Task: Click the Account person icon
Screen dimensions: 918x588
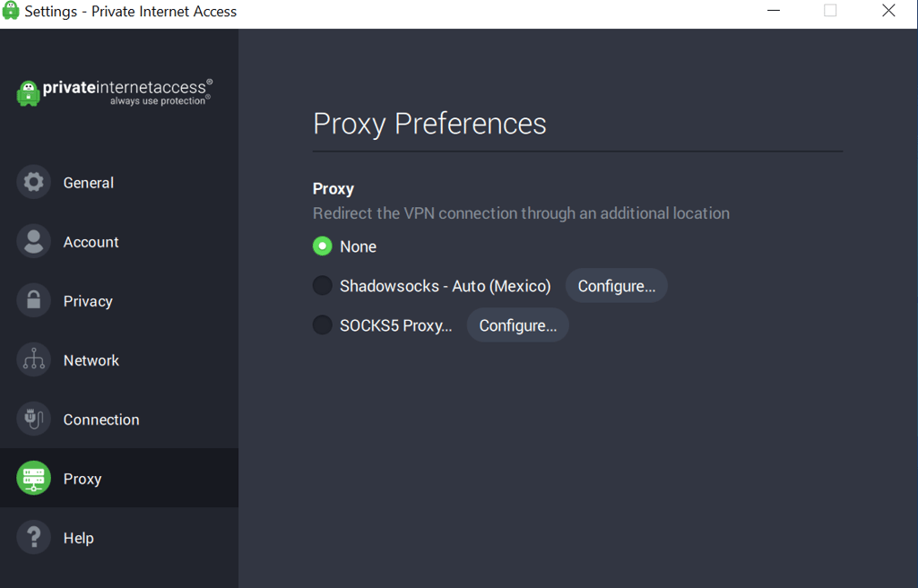Action: coord(33,241)
